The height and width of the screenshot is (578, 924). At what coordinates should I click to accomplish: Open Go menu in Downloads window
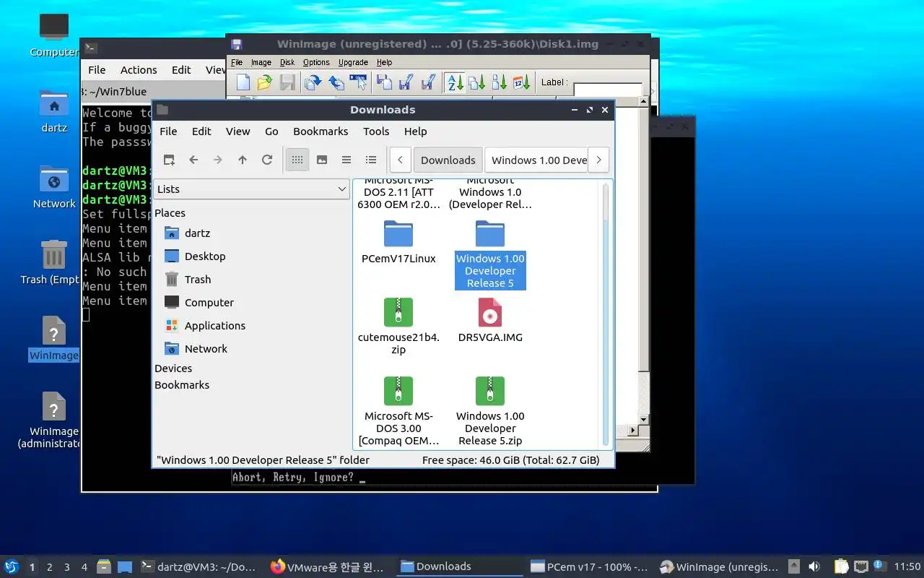[271, 131]
